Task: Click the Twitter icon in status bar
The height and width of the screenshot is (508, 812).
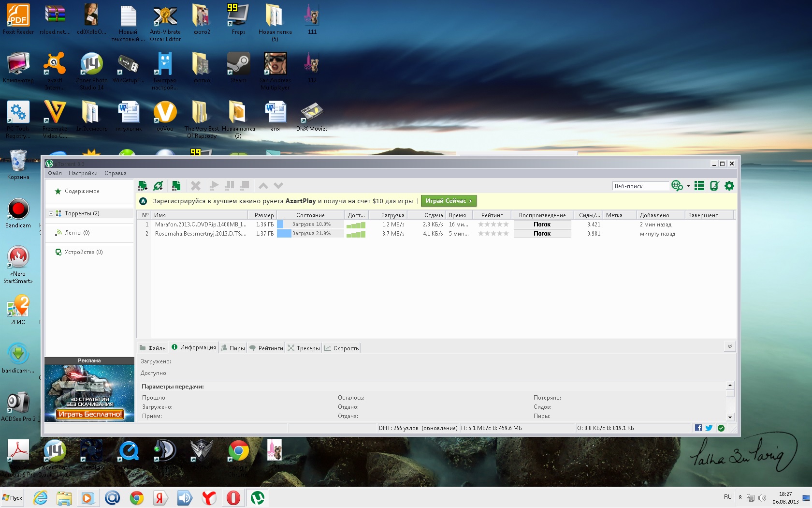Action: [x=709, y=428]
